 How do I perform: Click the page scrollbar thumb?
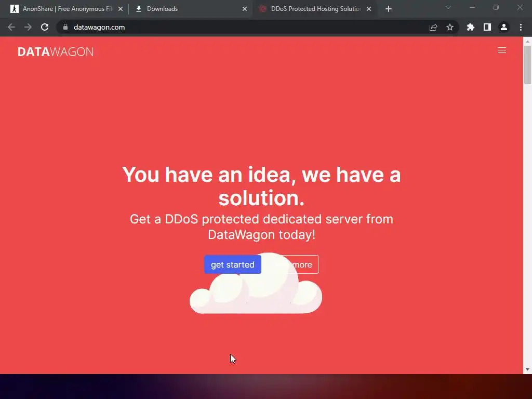click(x=527, y=64)
